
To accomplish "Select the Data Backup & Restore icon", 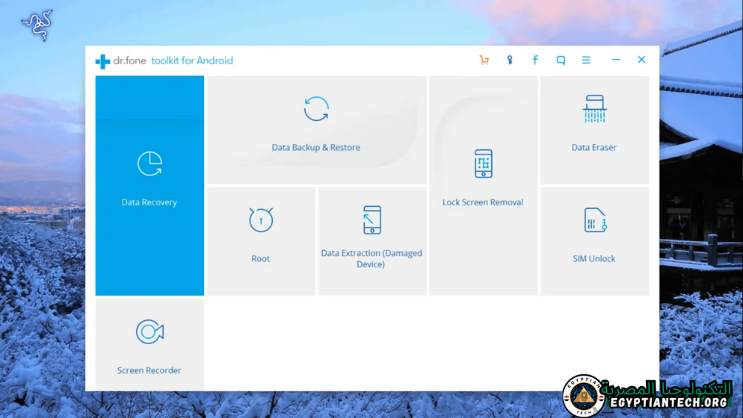I will 316,109.
